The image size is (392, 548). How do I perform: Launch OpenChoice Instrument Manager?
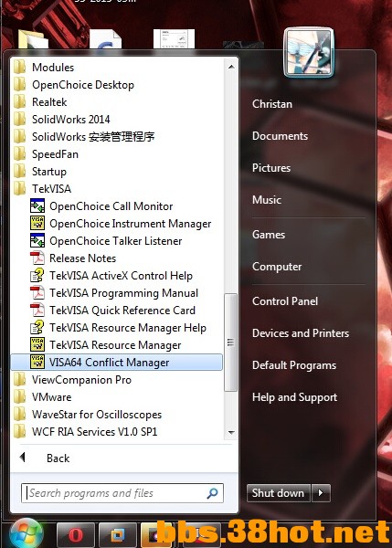tap(117, 224)
